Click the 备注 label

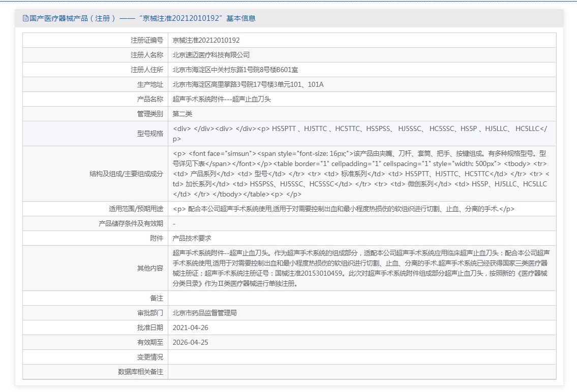pos(157,299)
